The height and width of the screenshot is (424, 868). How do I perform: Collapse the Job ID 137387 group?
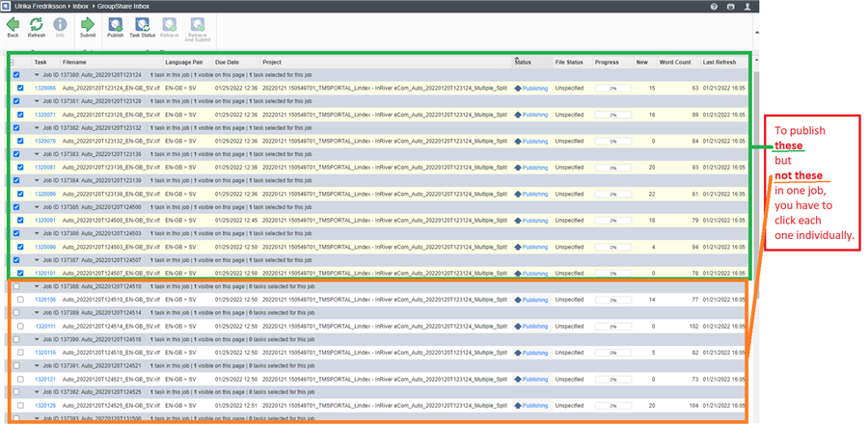(37, 260)
